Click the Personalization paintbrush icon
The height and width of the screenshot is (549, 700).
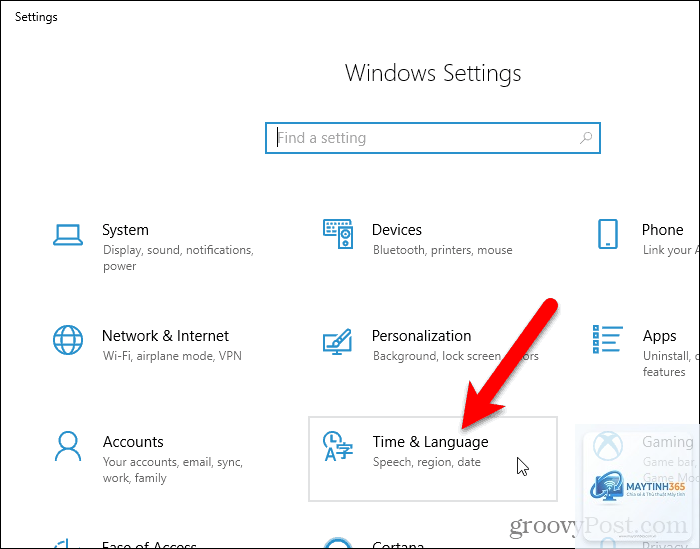pos(338,341)
